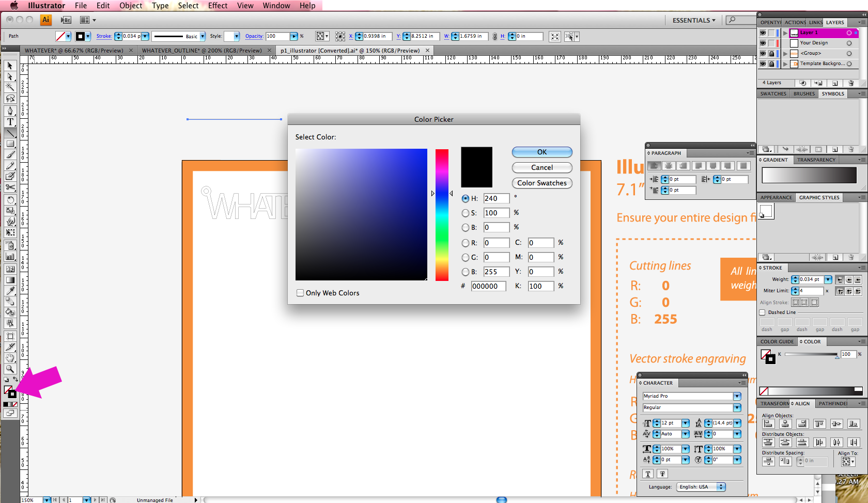Select the Type tool
The height and width of the screenshot is (503, 868).
tap(10, 122)
